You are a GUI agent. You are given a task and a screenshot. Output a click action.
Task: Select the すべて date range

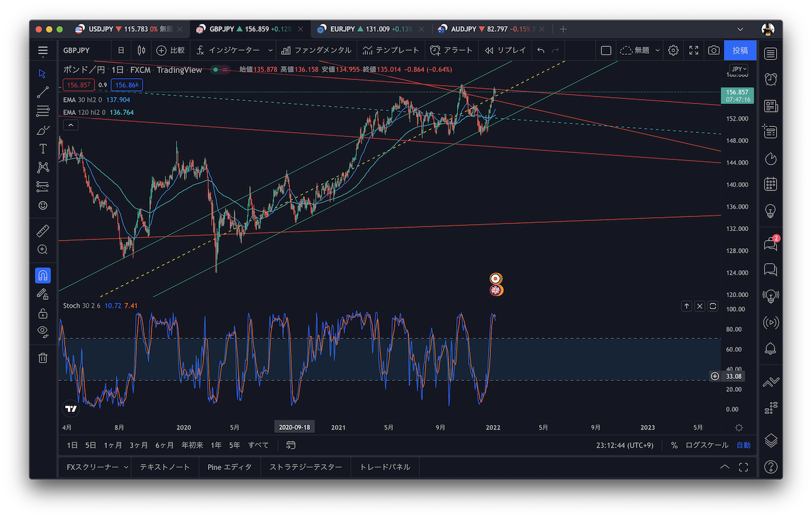[x=258, y=445]
